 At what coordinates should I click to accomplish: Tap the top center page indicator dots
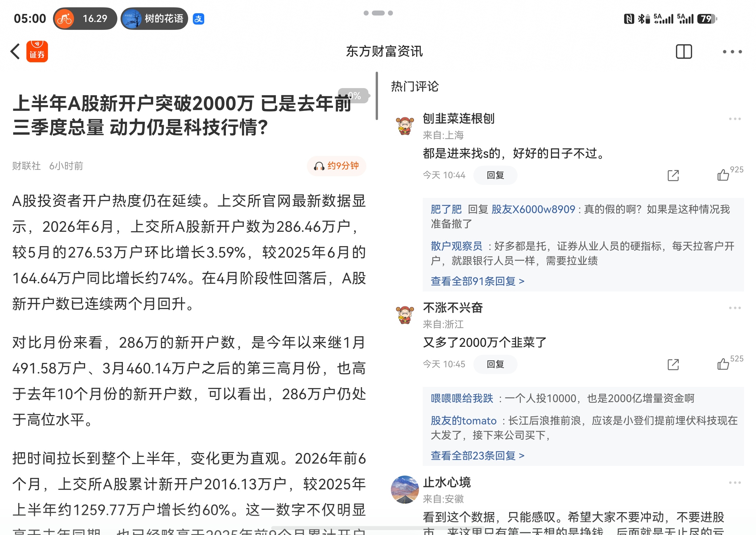pyautogui.click(x=378, y=13)
